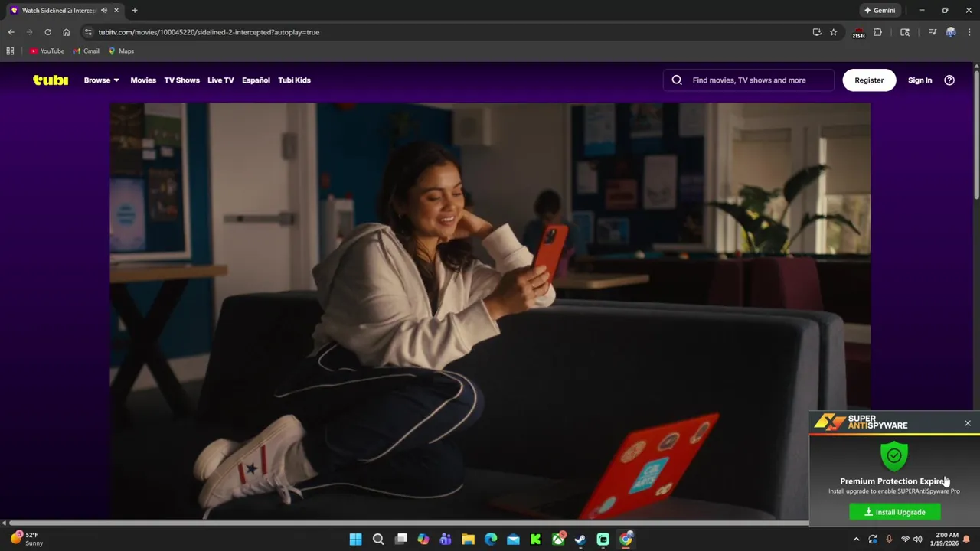Close the SUPERAntiSpyware popup

coord(968,423)
